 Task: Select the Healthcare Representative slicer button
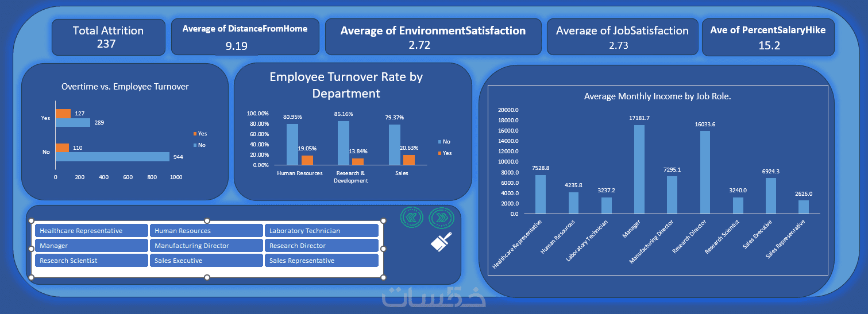click(x=91, y=231)
